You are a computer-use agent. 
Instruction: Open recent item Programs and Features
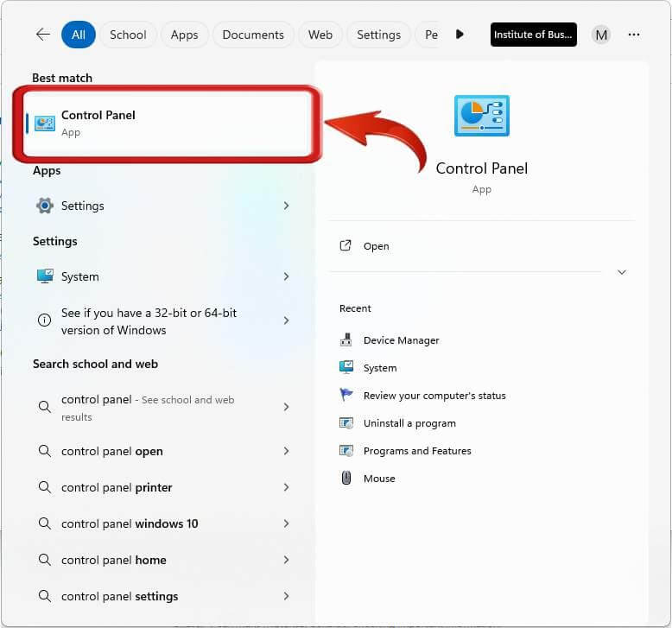417,451
